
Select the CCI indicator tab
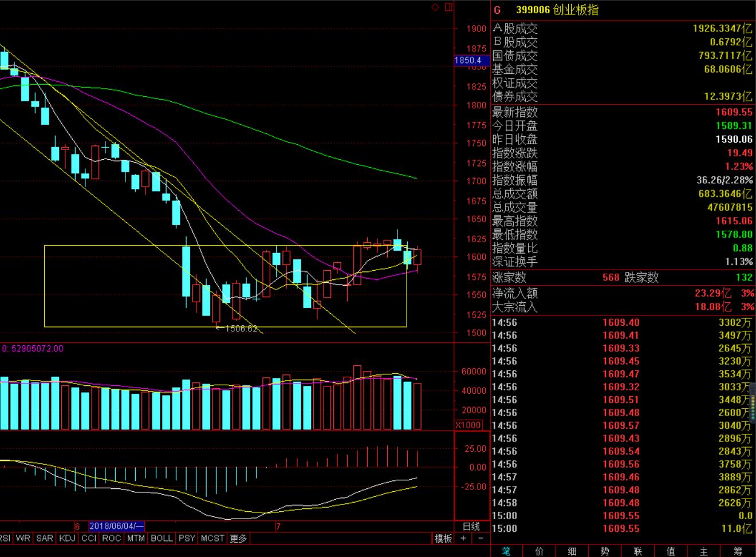[x=89, y=538]
